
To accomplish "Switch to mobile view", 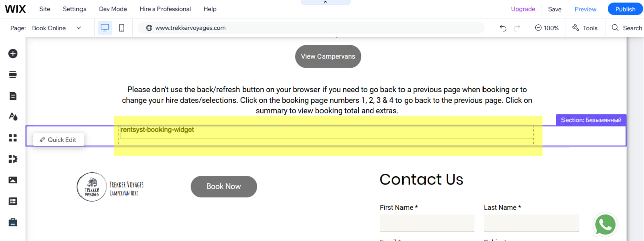I will pos(122,28).
